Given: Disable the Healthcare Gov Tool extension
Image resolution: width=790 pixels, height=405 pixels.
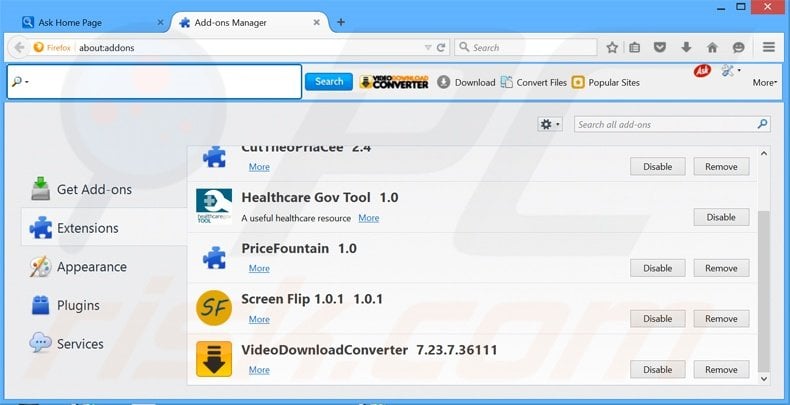Looking at the screenshot, I should [721, 217].
